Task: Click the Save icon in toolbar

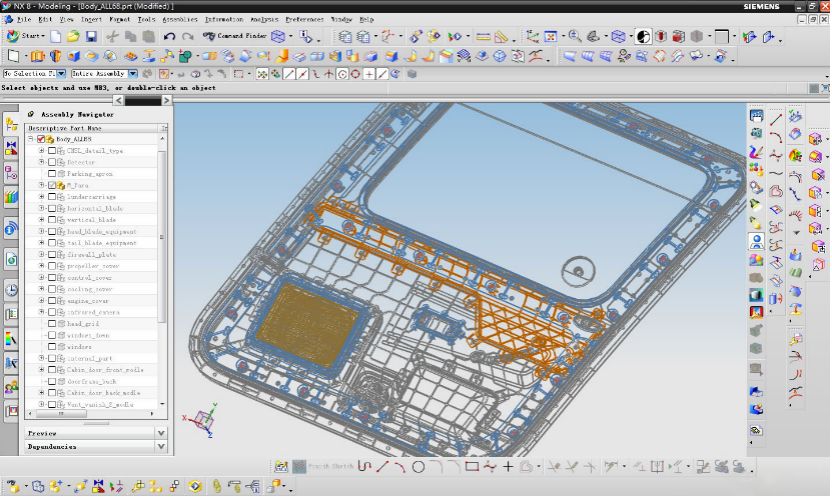Action: point(90,37)
